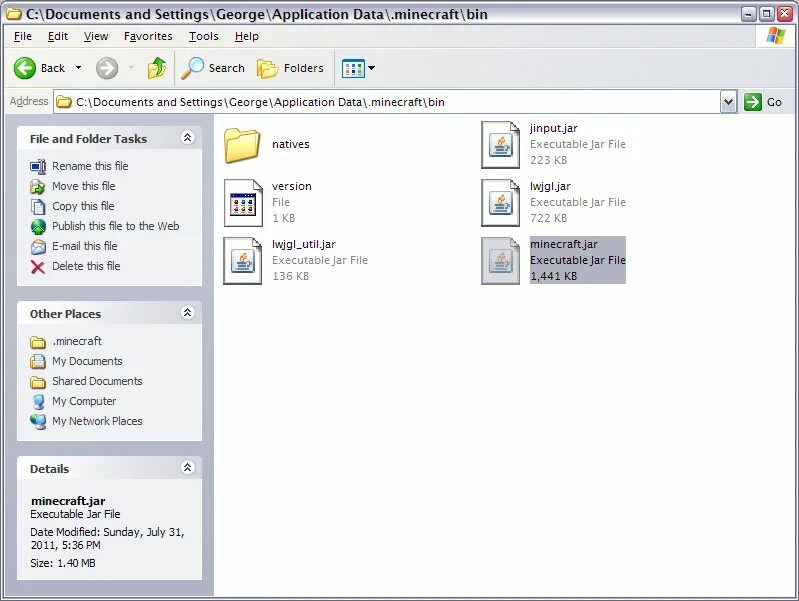Click inside the Address path field

[x=387, y=102]
